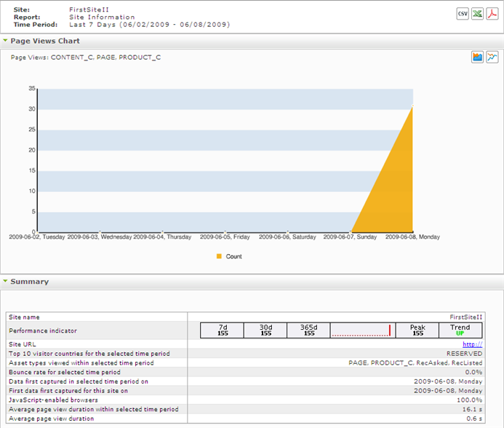Export report to Excel spreadsheet
The width and height of the screenshot is (504, 428).
point(477,14)
